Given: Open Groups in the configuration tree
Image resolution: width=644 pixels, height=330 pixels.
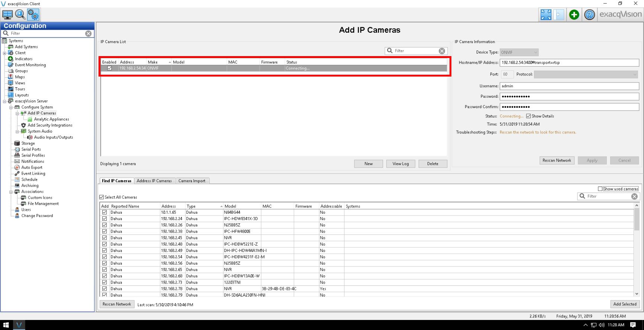Looking at the screenshot, I should [x=21, y=71].
